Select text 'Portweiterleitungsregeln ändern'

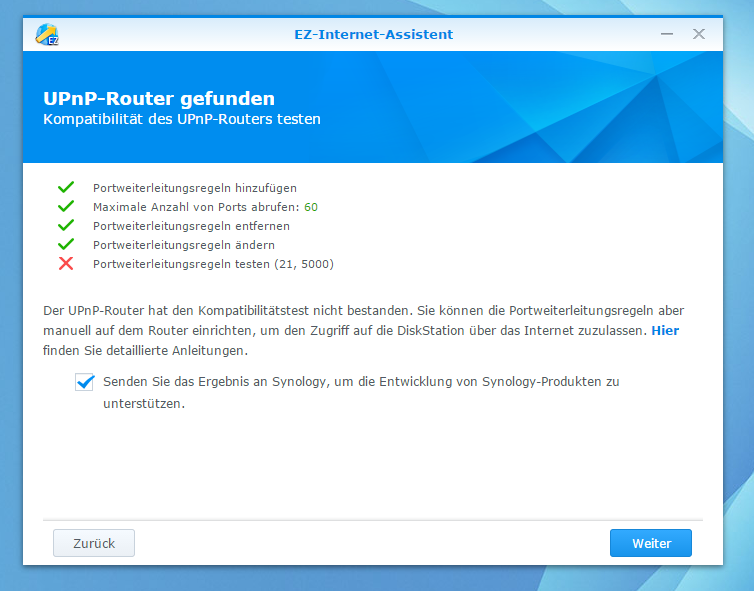pyautogui.click(x=184, y=245)
